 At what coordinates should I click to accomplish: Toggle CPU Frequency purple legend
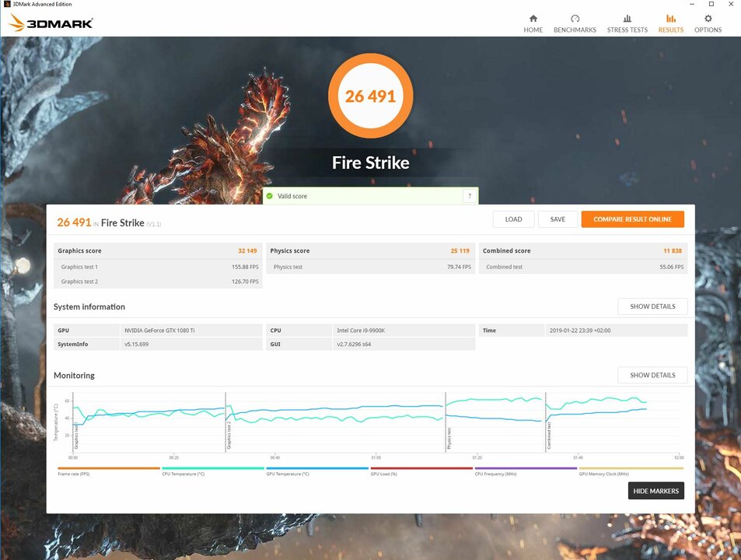526,471
